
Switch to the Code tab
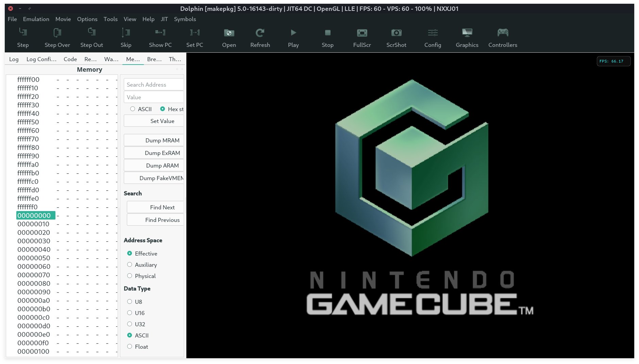coord(70,59)
